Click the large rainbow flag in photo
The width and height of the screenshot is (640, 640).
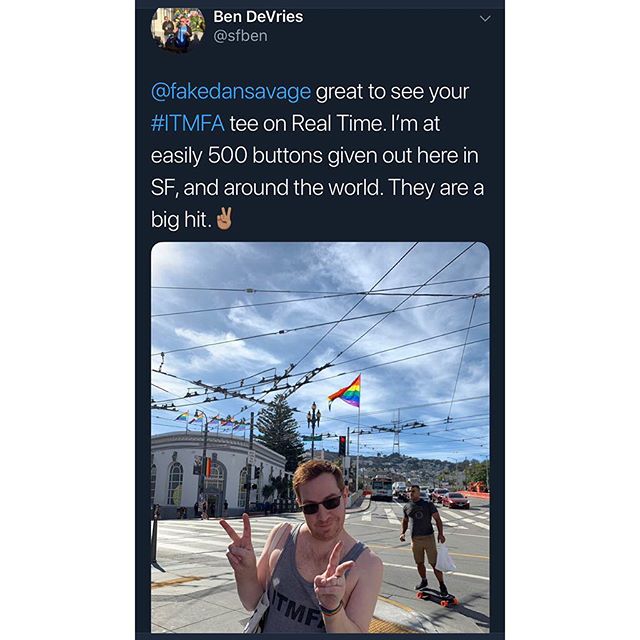[345, 393]
